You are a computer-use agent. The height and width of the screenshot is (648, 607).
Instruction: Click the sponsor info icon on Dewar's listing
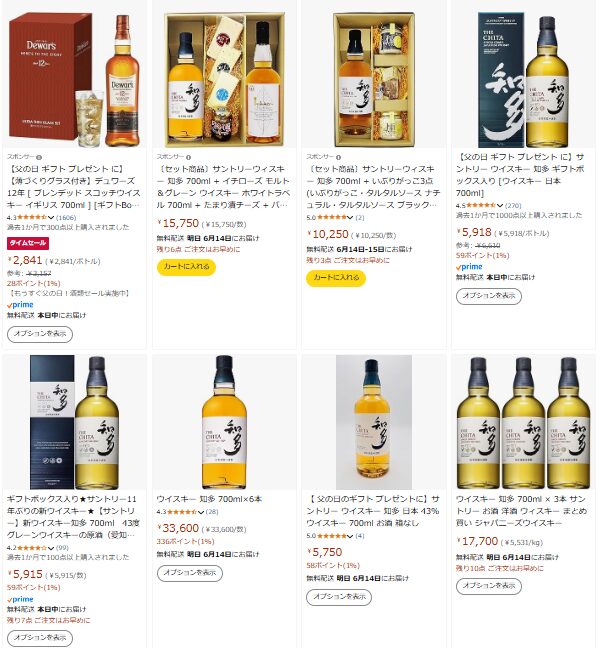tap(39, 157)
